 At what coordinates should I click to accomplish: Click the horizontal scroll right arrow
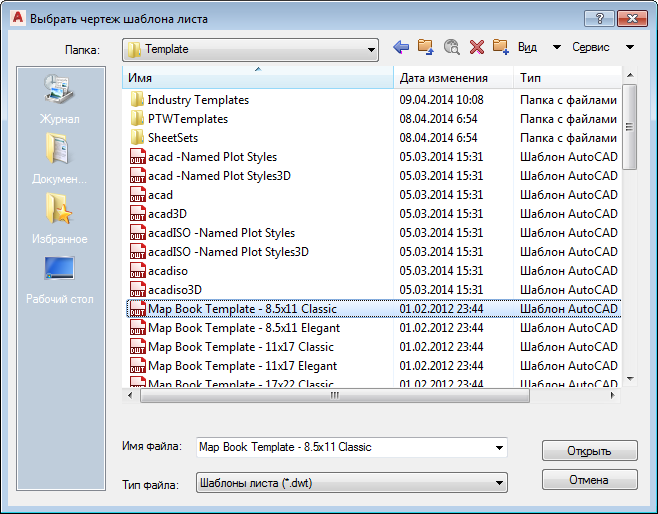pyautogui.click(x=613, y=395)
